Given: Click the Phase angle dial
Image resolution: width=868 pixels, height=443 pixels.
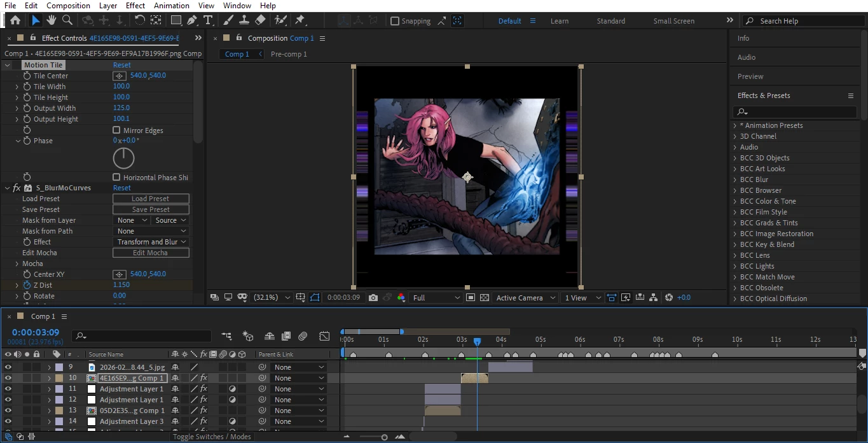Looking at the screenshot, I should 123,158.
